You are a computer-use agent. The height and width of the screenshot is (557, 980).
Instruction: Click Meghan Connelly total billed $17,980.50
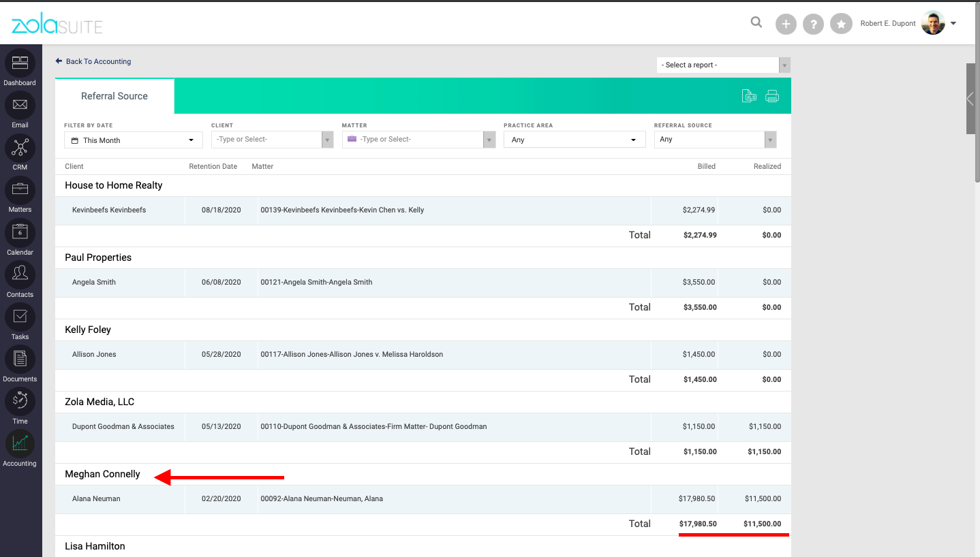(698, 524)
